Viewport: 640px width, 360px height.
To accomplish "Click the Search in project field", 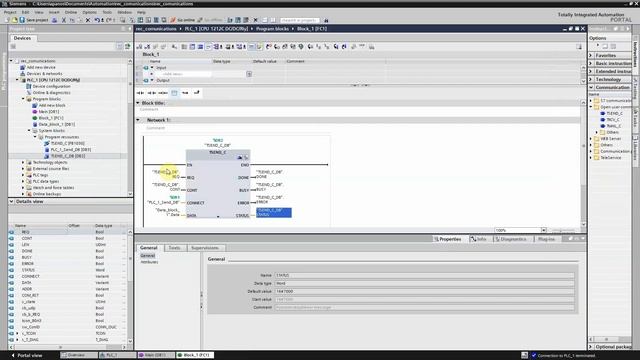I will pyautogui.click(x=299, y=20).
